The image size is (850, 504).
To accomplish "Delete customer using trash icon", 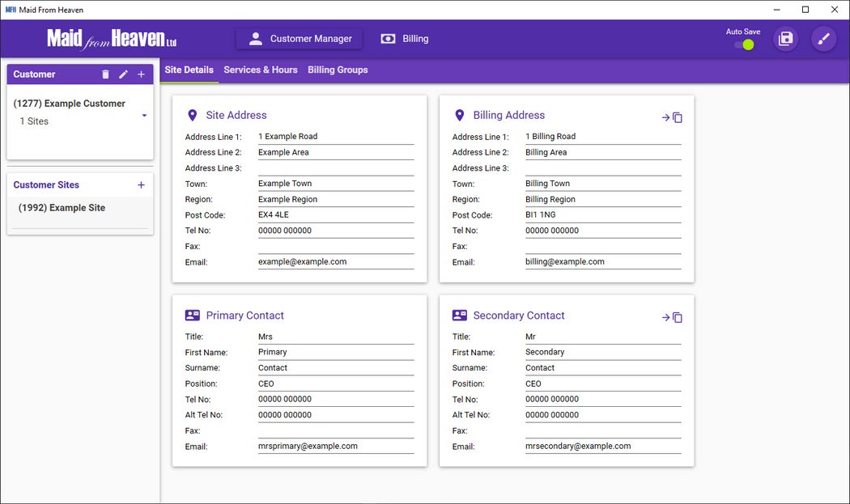I will [105, 74].
